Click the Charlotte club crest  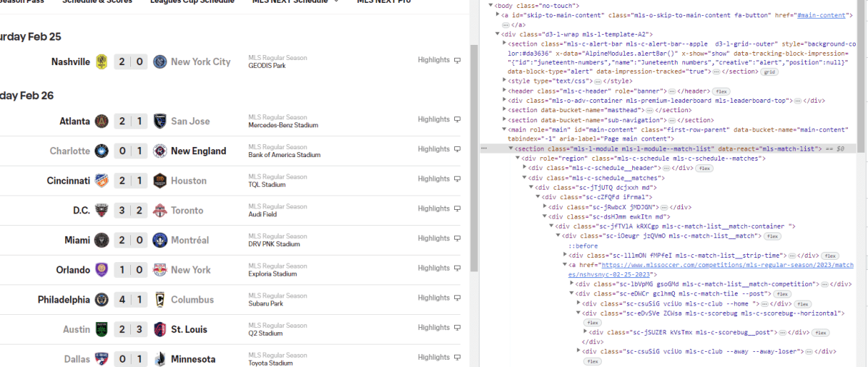tap(102, 151)
